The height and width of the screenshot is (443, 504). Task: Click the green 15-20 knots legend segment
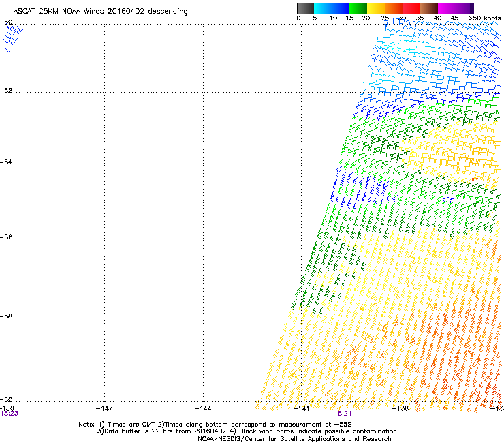point(358,8)
